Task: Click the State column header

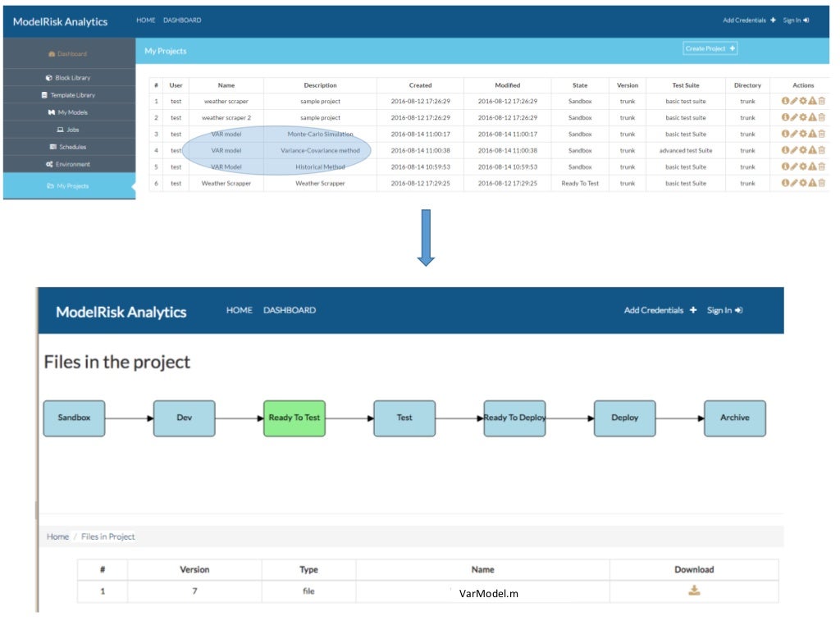Action: tap(580, 85)
